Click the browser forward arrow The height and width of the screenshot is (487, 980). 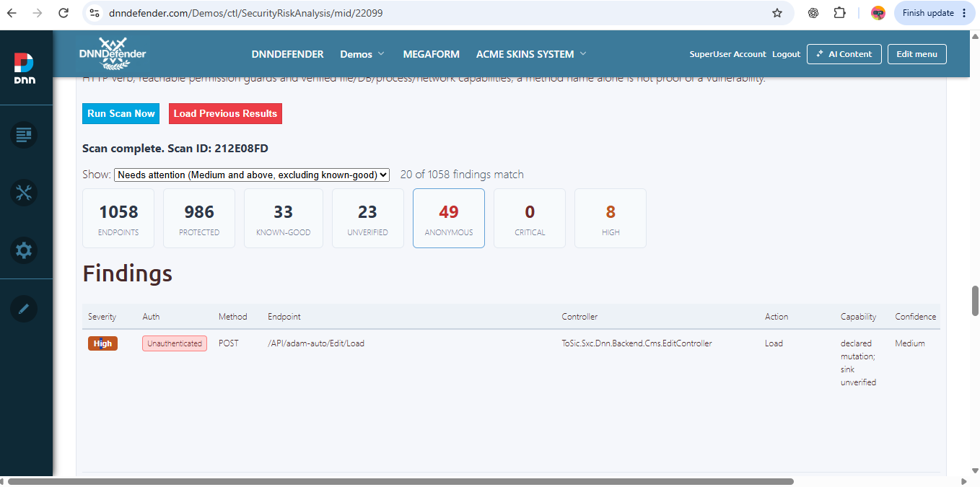click(x=38, y=13)
